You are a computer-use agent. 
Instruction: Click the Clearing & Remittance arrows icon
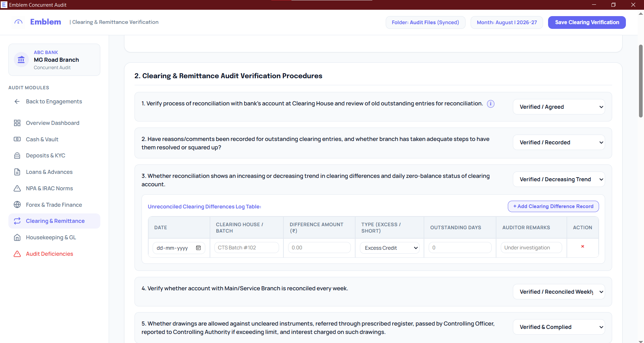click(x=17, y=221)
